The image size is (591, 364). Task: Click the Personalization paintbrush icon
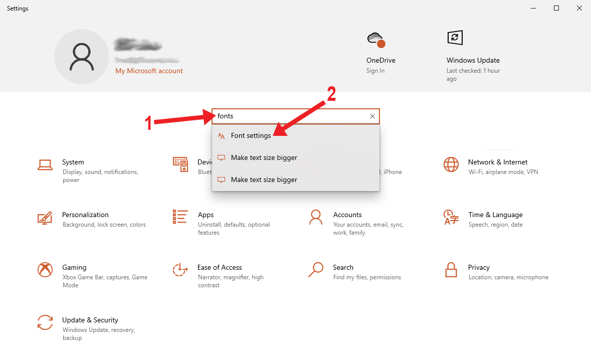coord(45,218)
